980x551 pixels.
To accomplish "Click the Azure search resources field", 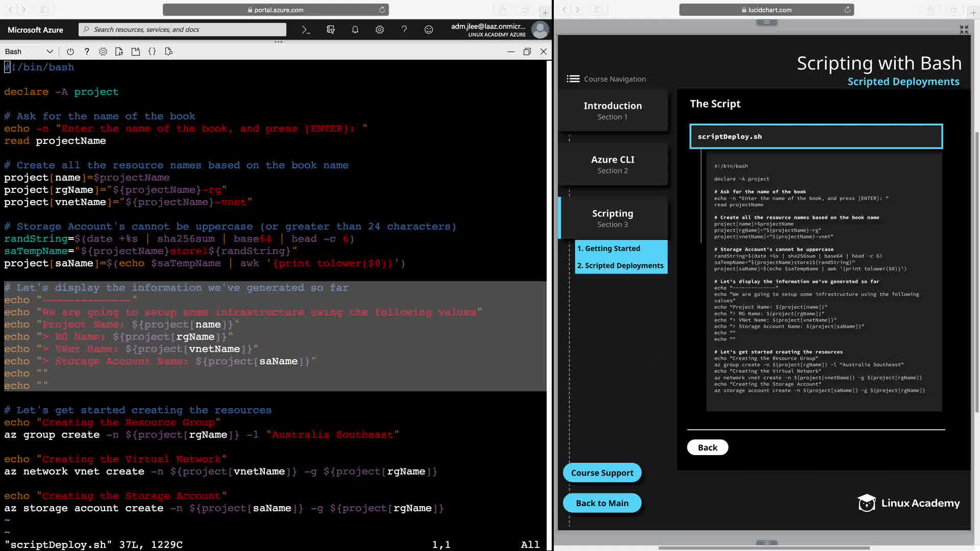I will coord(184,30).
